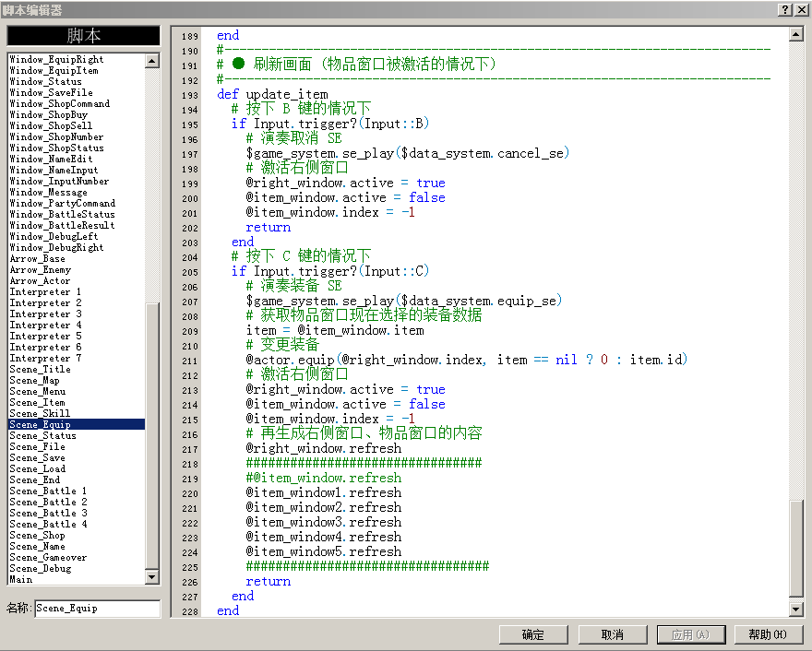The height and width of the screenshot is (651, 812).
Task: Select Scene_Menu script
Action: click(76, 391)
